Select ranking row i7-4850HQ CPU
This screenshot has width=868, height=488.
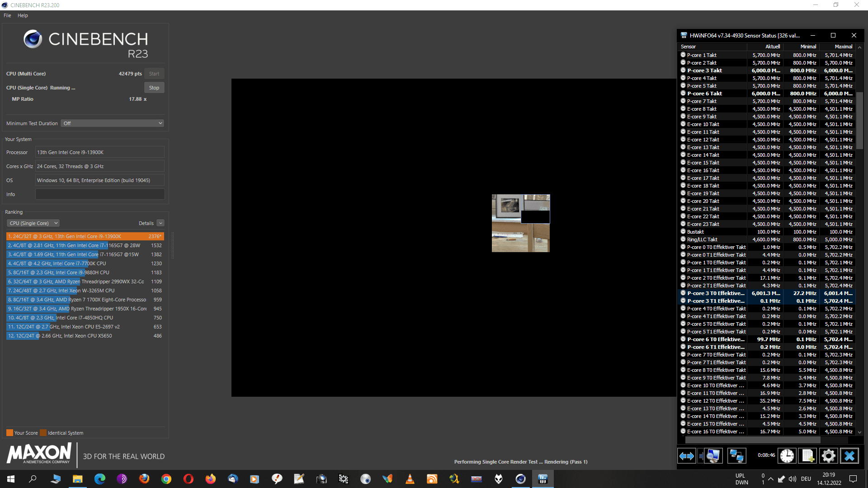click(85, 318)
